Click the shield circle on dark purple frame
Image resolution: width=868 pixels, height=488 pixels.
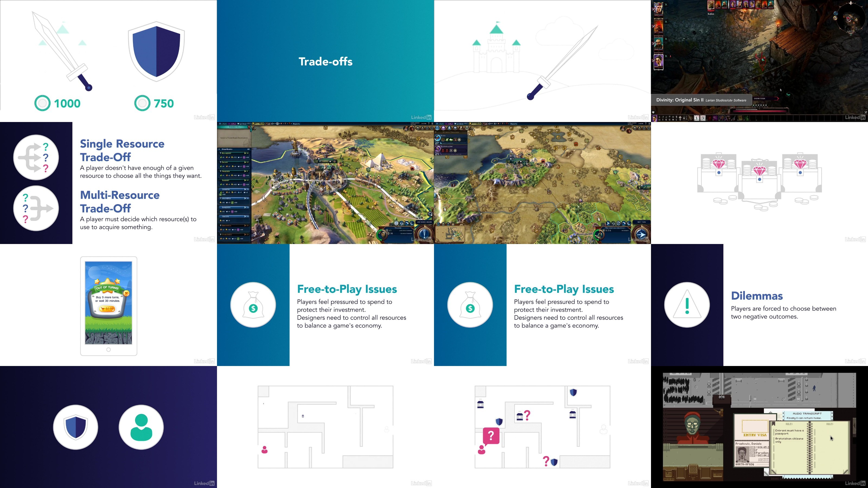(x=75, y=427)
